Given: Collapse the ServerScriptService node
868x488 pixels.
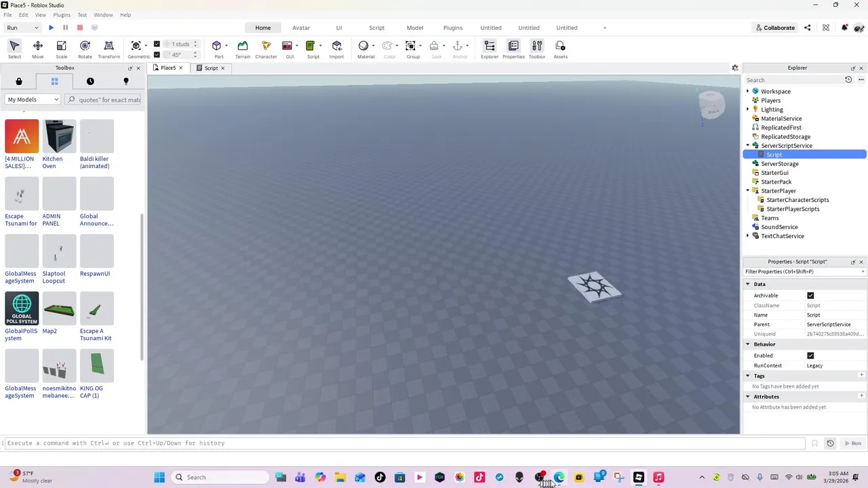Looking at the screenshot, I should (x=748, y=146).
